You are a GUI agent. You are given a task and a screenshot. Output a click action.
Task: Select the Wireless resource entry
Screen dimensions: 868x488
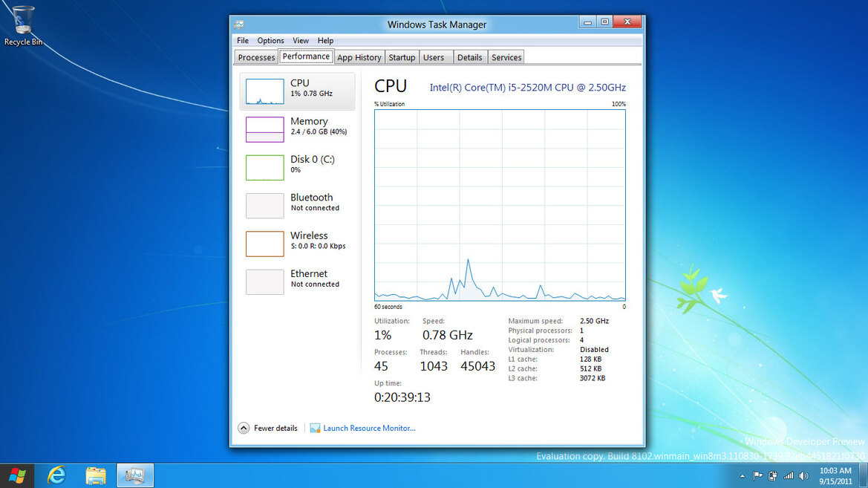coord(297,244)
